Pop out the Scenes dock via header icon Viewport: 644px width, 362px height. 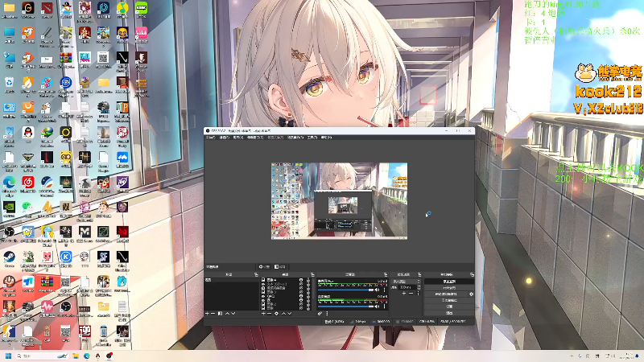(256, 274)
